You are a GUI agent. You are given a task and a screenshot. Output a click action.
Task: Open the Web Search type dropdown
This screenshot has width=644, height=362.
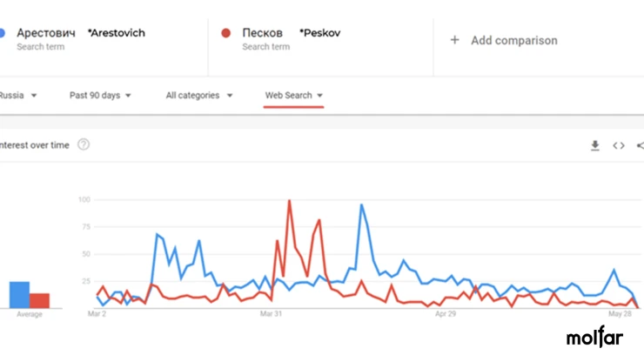[x=293, y=96]
